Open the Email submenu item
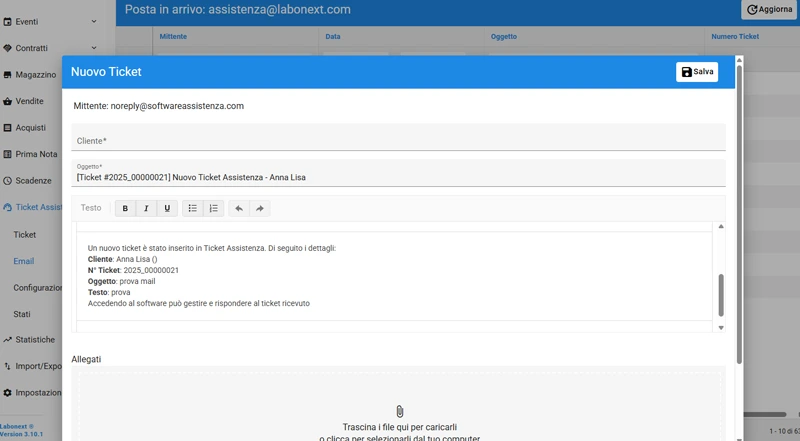800x441 pixels. point(23,261)
